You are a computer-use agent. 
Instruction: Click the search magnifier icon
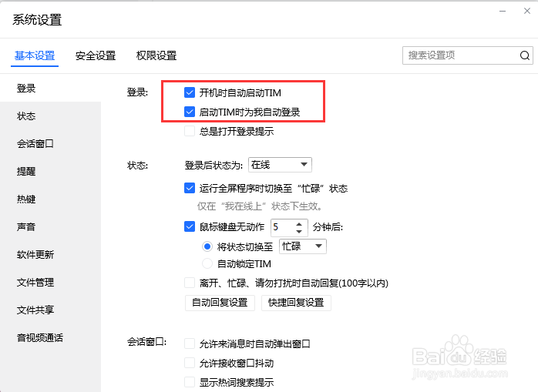click(525, 55)
